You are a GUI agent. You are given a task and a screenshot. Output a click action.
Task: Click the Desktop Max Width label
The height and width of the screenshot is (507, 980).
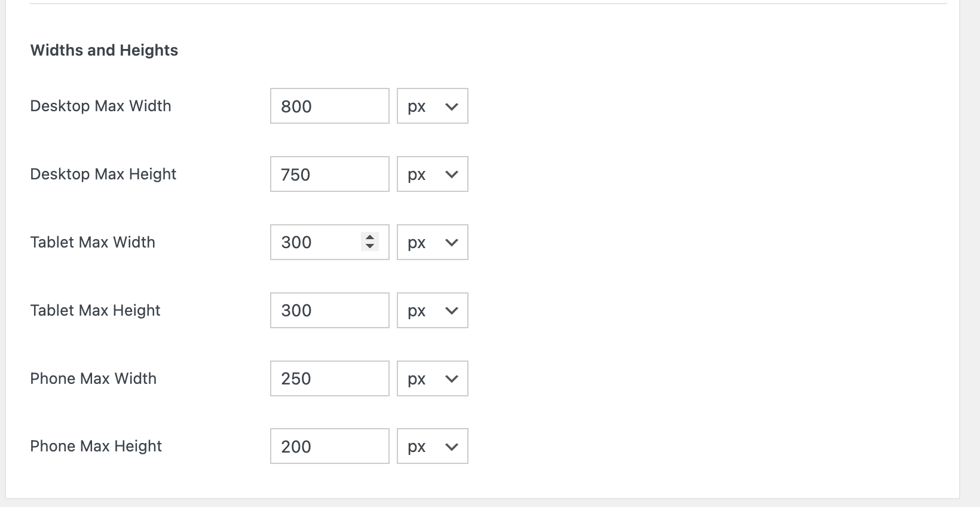click(100, 106)
